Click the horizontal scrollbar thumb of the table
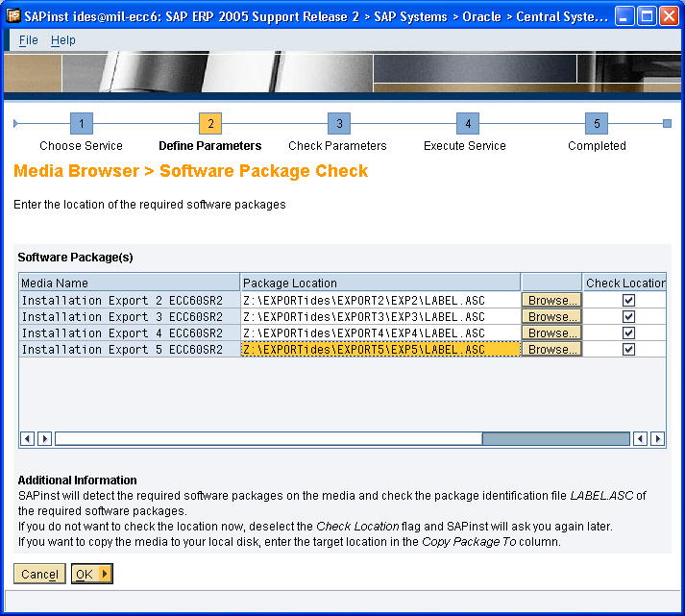This screenshot has height=616, width=685. [555, 439]
